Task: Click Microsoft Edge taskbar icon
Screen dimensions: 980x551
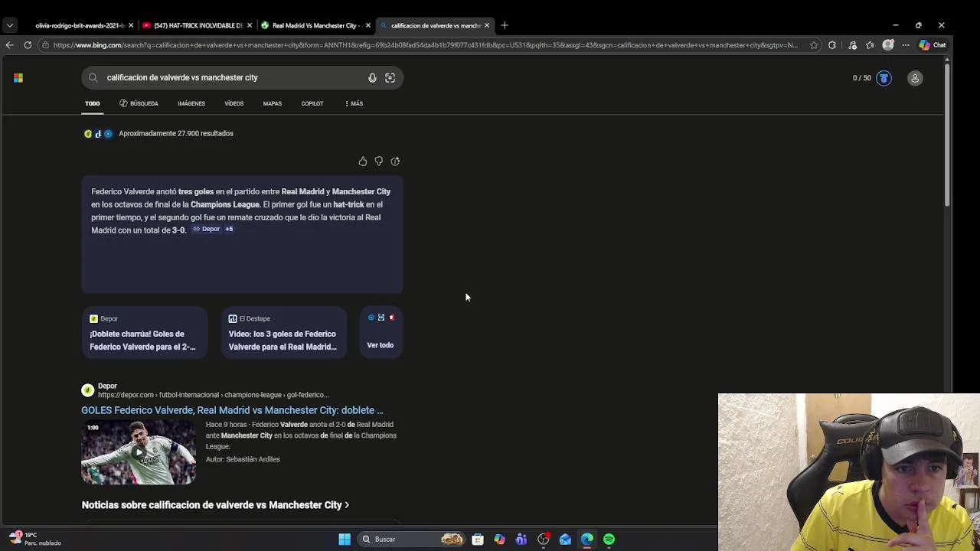Action: [587, 540]
